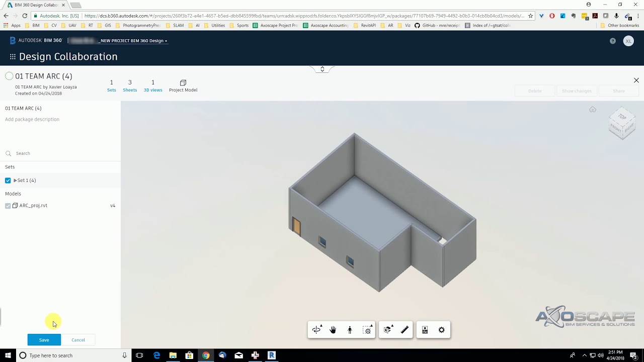
Task: Click the ViewCube TOP face
Action: point(622,117)
